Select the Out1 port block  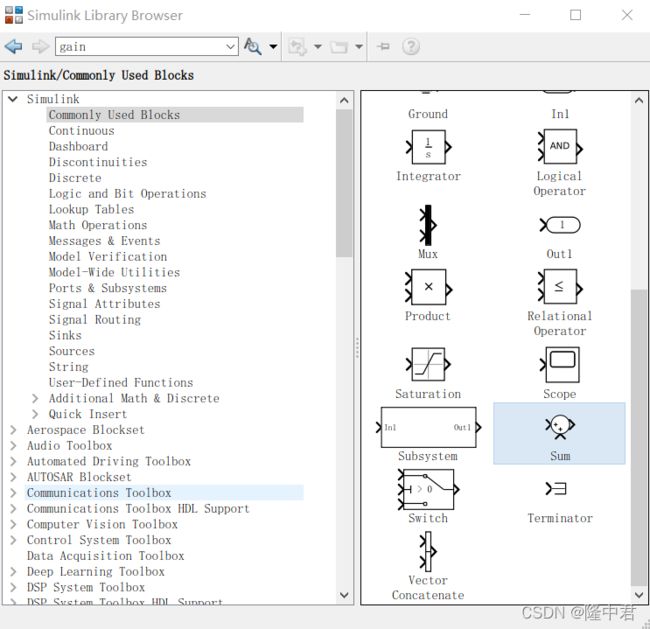click(x=560, y=225)
